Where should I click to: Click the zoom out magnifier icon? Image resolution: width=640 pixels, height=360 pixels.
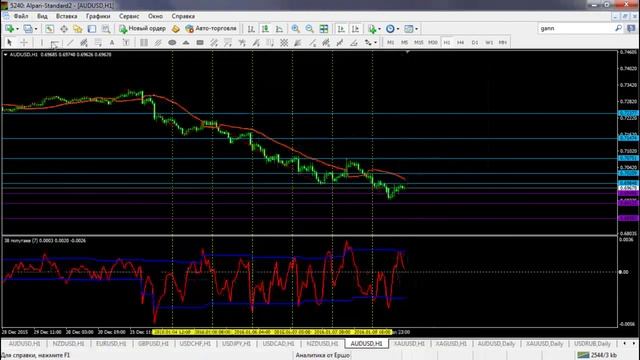[309, 29]
